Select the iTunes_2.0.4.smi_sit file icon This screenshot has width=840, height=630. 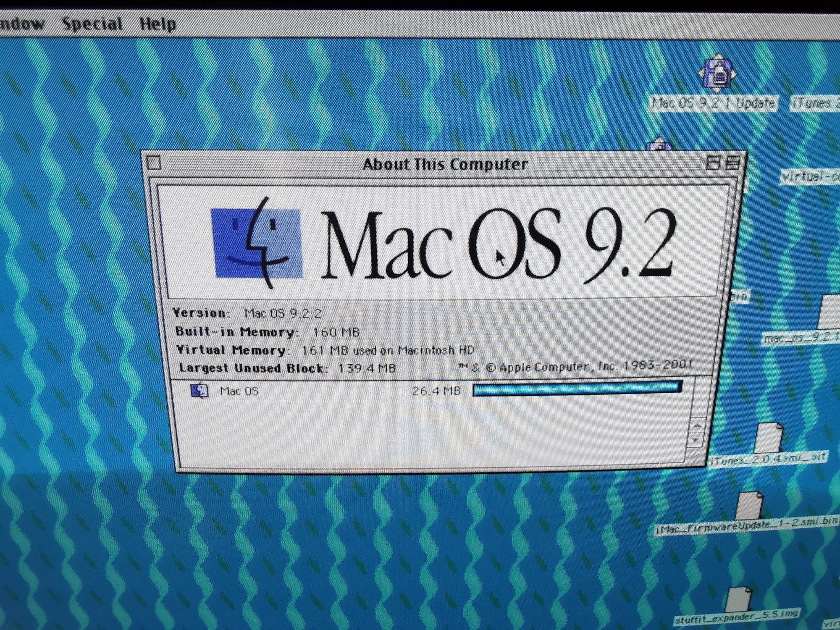[769, 438]
